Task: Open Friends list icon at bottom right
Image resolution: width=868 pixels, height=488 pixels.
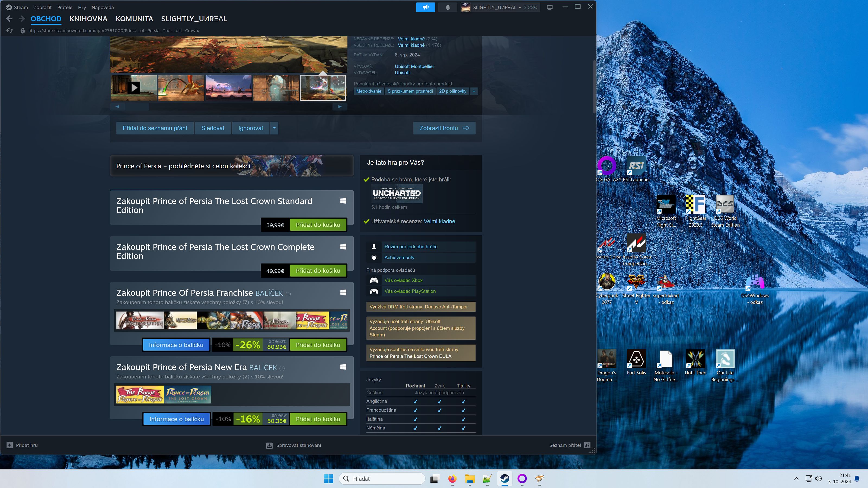Action: (x=587, y=445)
